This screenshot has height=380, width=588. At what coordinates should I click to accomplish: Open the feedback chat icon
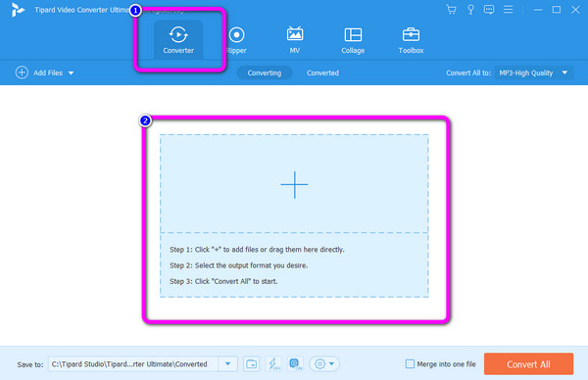coord(489,10)
